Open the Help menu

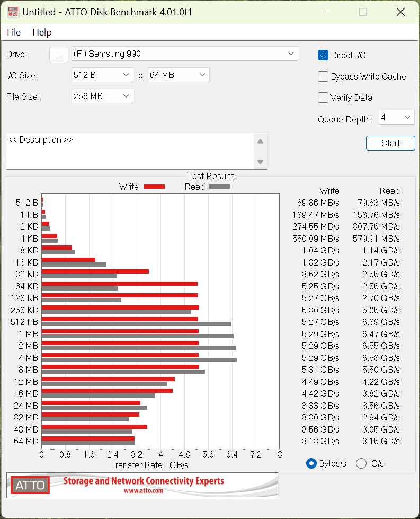[x=42, y=32]
